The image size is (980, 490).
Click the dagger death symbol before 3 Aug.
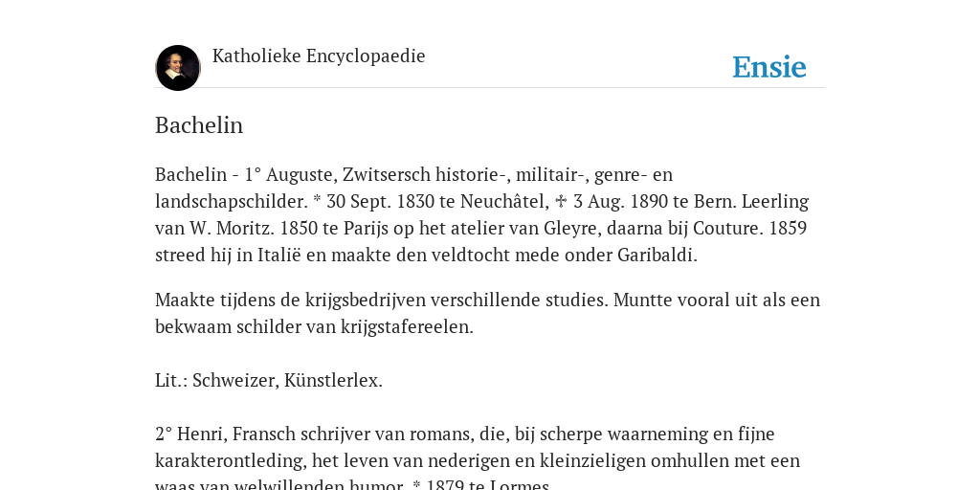coord(561,201)
